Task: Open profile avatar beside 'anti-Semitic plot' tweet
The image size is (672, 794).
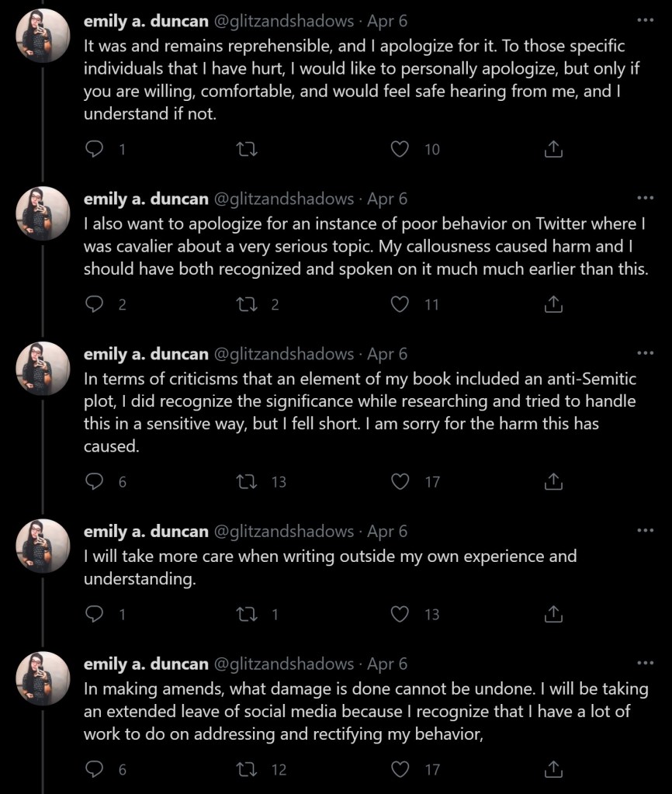Action: tap(43, 369)
